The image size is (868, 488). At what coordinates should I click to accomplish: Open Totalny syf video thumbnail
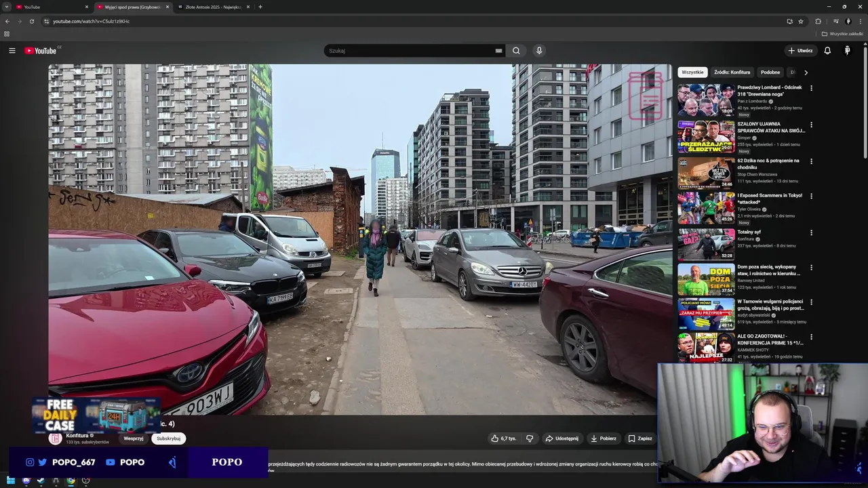tap(706, 244)
